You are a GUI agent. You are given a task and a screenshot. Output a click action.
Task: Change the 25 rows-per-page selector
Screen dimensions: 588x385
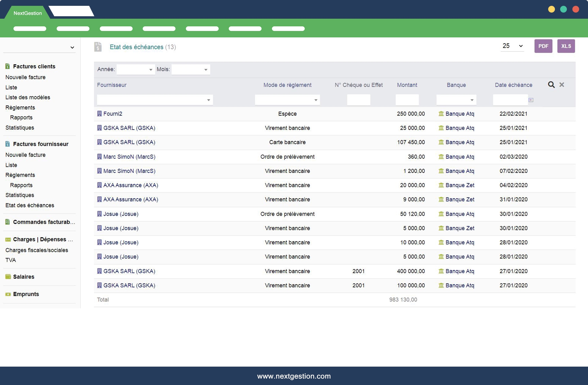point(512,46)
